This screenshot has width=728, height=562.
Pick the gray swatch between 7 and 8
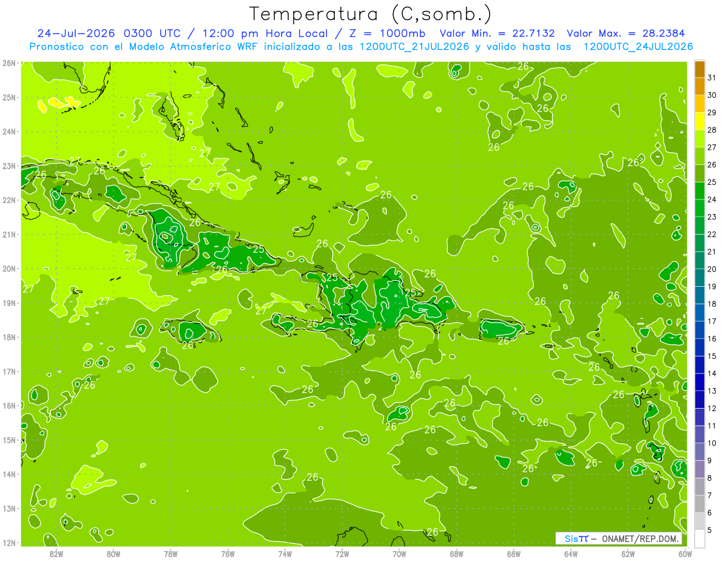coord(699,486)
